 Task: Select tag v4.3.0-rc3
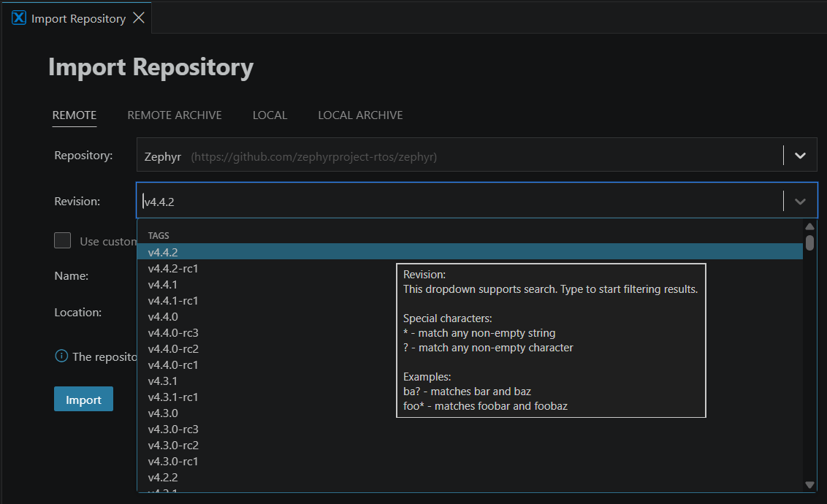pos(470,429)
